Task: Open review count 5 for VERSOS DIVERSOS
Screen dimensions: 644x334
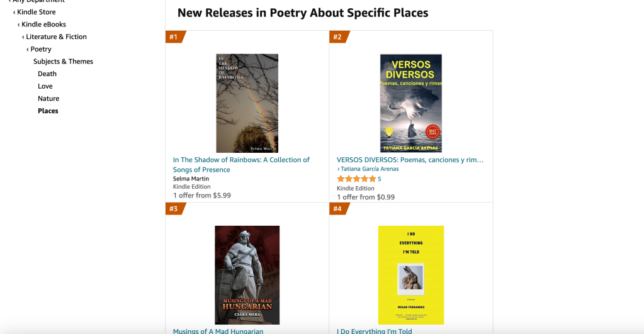Action: click(x=380, y=179)
